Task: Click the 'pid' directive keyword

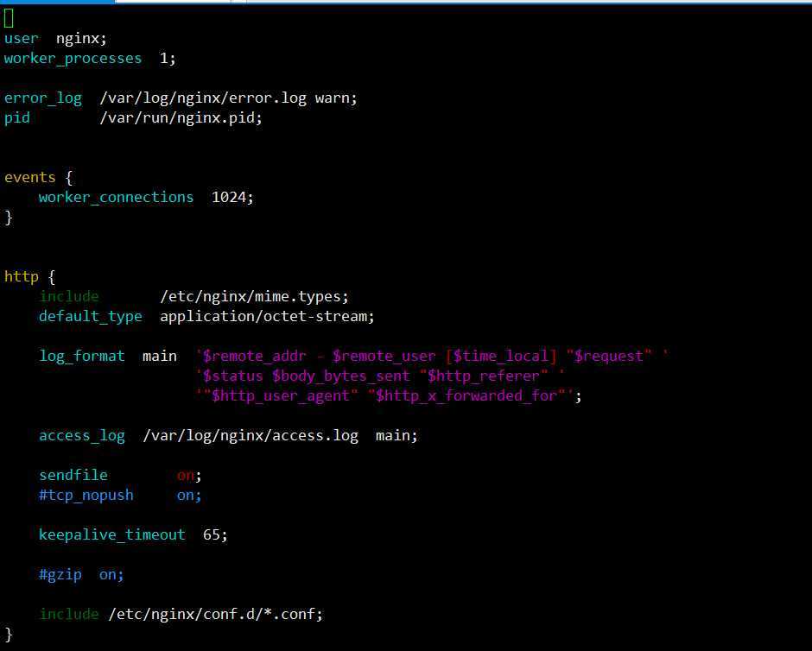Action: coord(17,118)
